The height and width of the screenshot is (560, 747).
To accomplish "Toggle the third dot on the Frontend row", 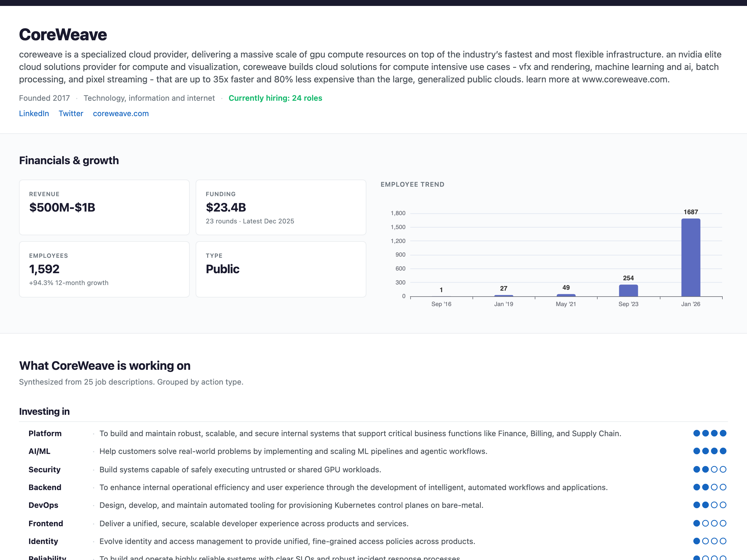I will pos(714,523).
